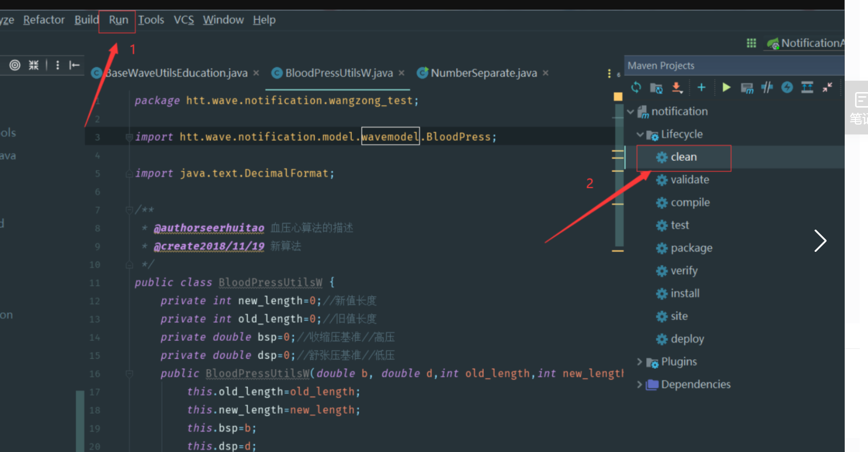Run Maven build with green play icon
This screenshot has height=452, width=868.
[726, 87]
